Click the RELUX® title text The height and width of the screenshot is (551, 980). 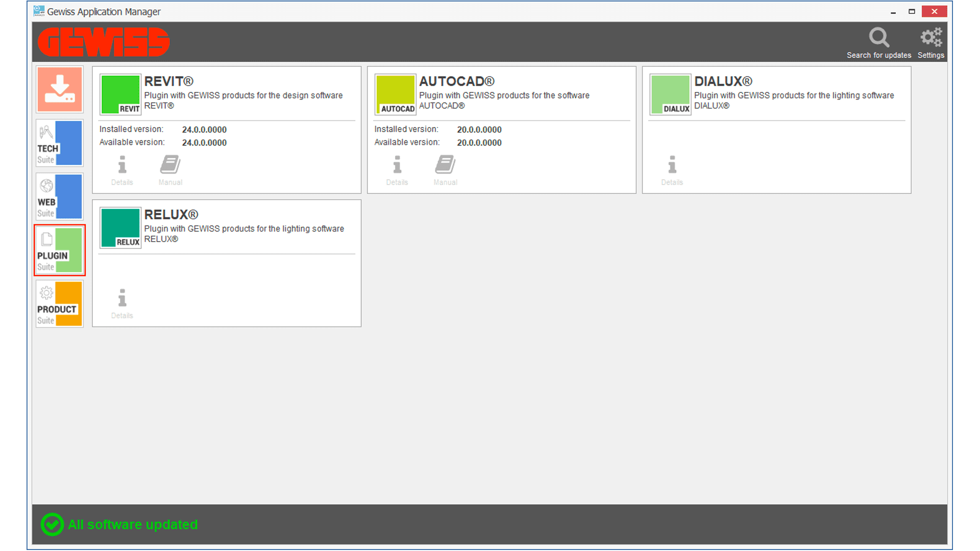pos(171,214)
